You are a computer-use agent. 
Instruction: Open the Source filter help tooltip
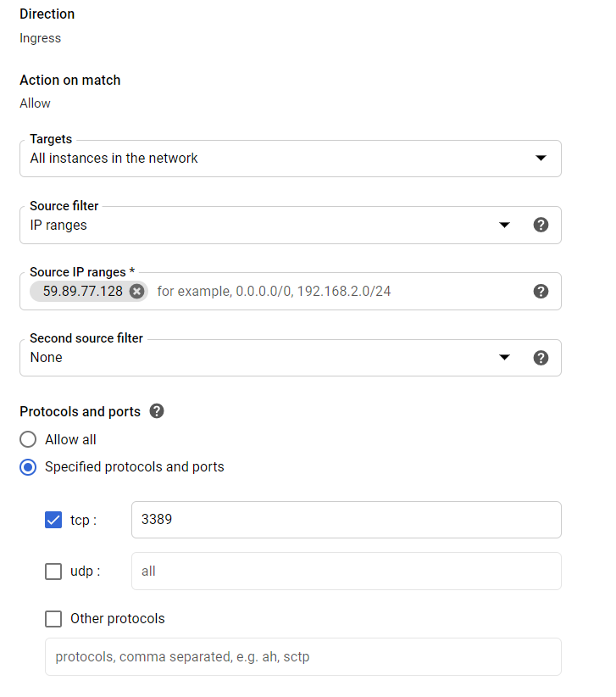point(541,225)
